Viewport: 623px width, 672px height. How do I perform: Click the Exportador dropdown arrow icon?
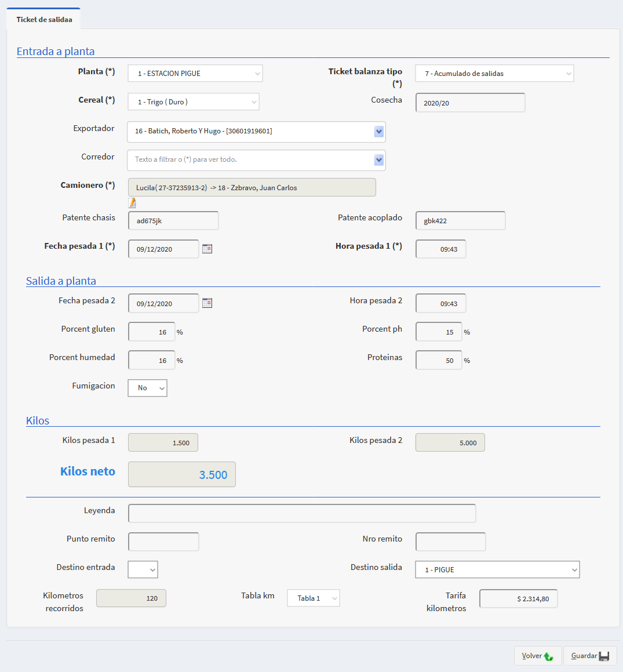point(378,132)
